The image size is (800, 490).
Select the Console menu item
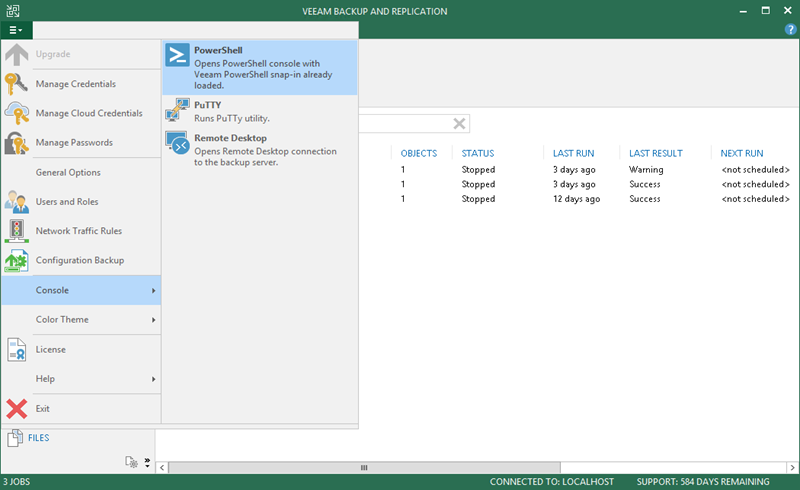pos(81,290)
